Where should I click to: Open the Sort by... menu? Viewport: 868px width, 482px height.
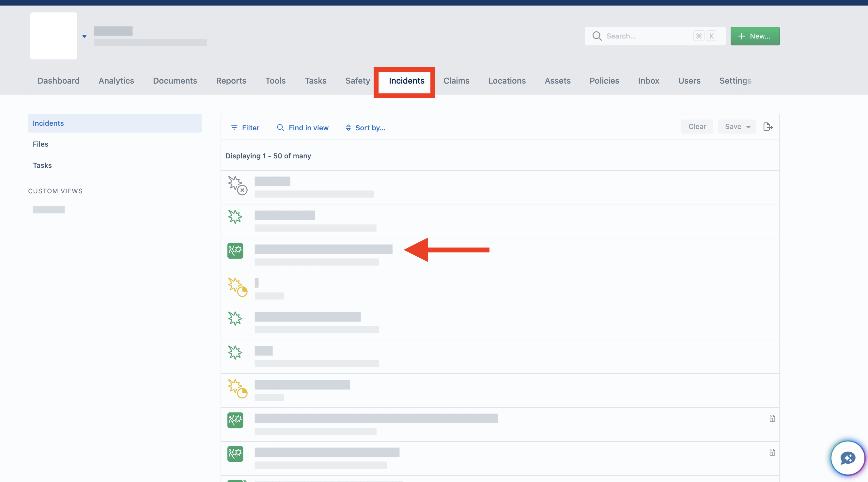pos(365,128)
